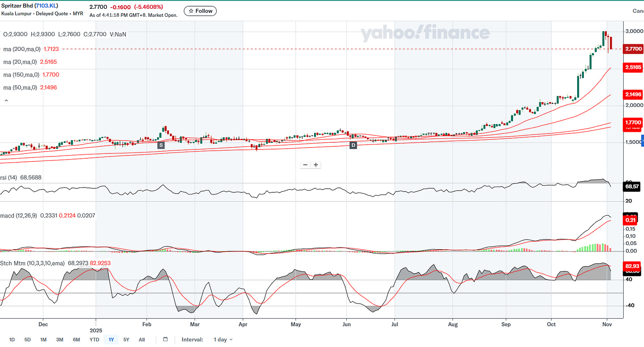
Task: Click the 2.1496 MA price tag
Action: tap(632, 95)
